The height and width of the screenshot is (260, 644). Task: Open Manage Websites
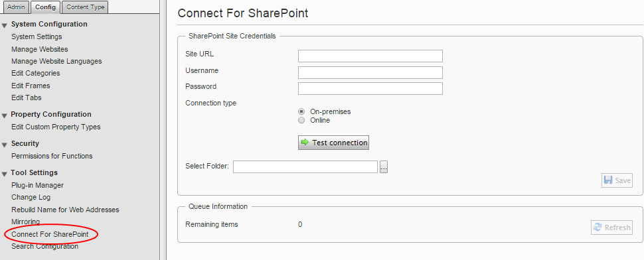(39, 49)
